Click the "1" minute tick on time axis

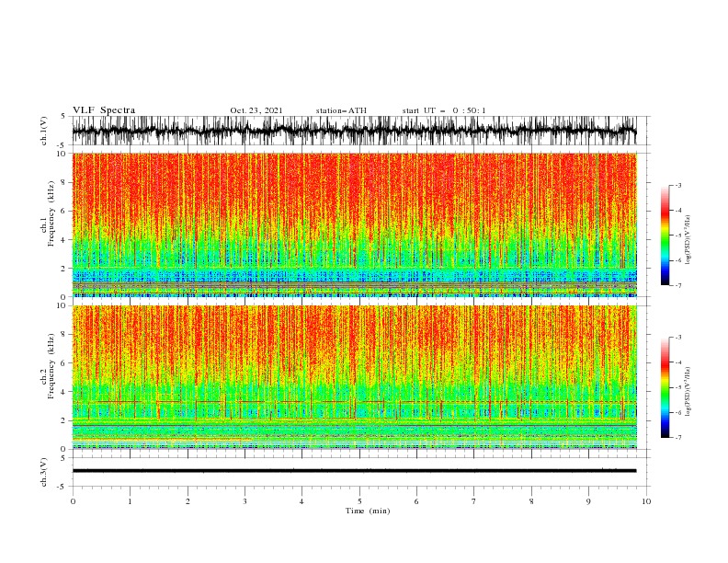(130, 501)
